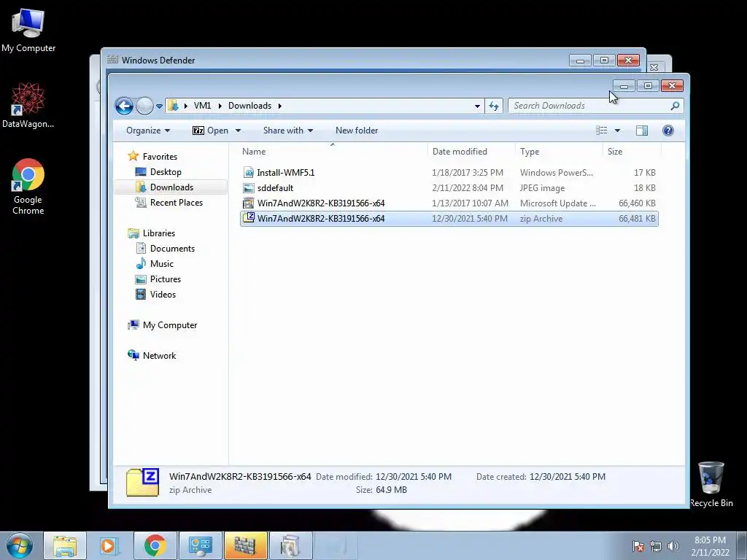747x560 pixels.
Task: Select Libraries in navigation pane
Action: pos(158,233)
